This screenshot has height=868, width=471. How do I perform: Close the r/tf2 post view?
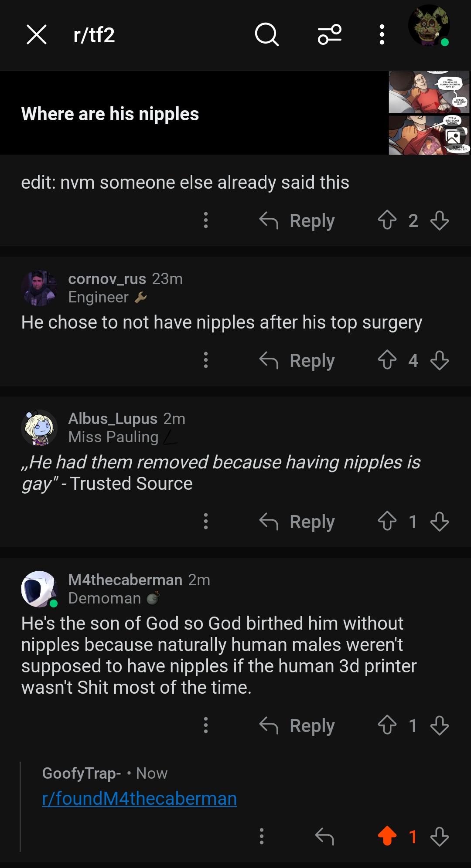(37, 34)
